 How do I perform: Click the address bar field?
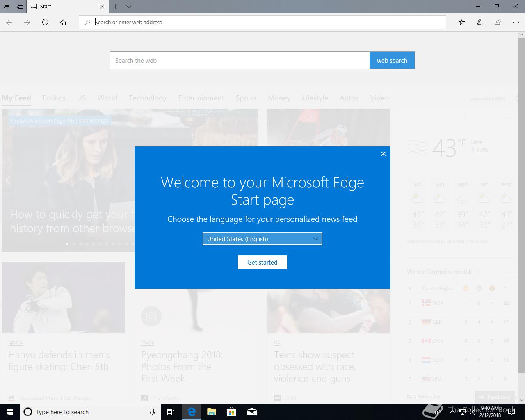coord(262,22)
